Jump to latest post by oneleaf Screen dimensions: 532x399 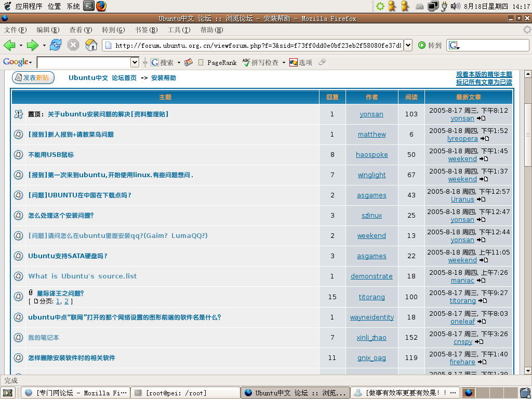(482, 321)
